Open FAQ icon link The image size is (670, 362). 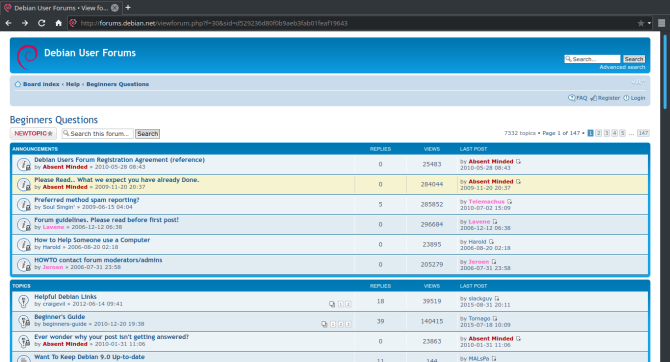tap(577, 98)
